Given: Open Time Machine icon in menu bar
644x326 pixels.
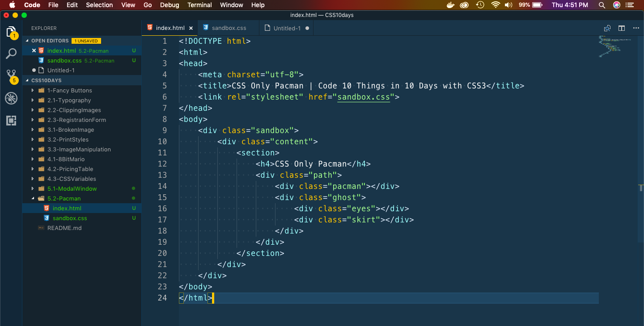Looking at the screenshot, I should tap(480, 5).
